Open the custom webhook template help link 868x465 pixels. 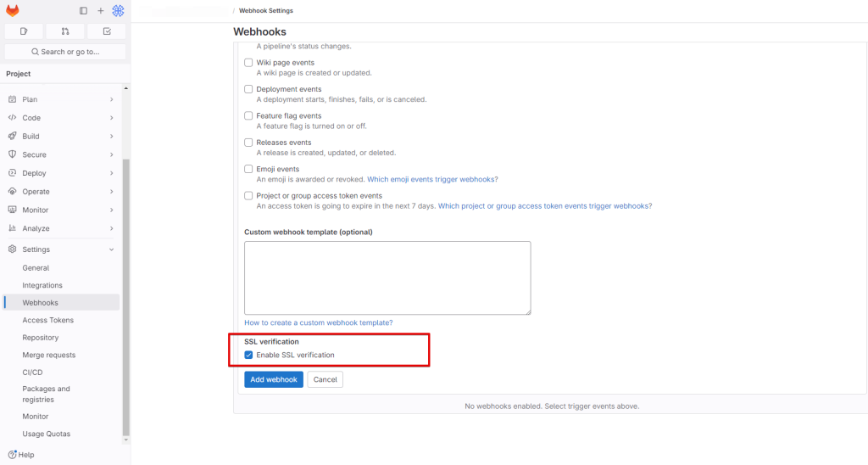(x=318, y=322)
